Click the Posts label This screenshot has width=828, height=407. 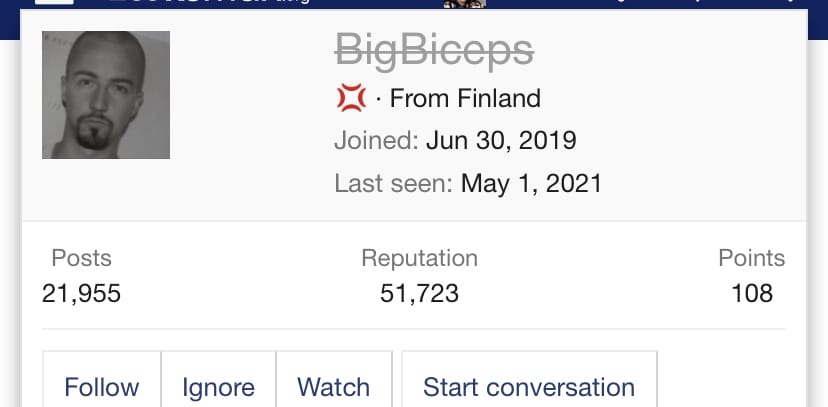(x=81, y=258)
